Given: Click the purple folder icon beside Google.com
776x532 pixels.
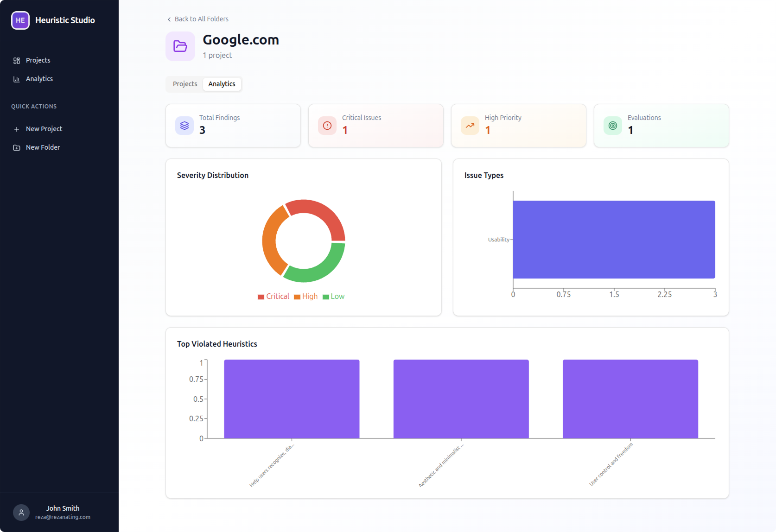Looking at the screenshot, I should (x=180, y=46).
